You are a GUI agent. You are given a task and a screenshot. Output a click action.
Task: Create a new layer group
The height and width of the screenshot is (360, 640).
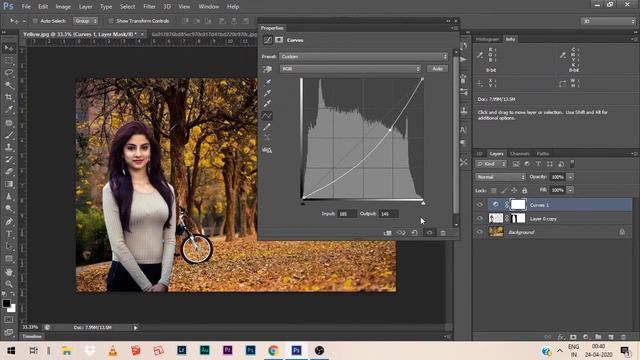pos(598,337)
